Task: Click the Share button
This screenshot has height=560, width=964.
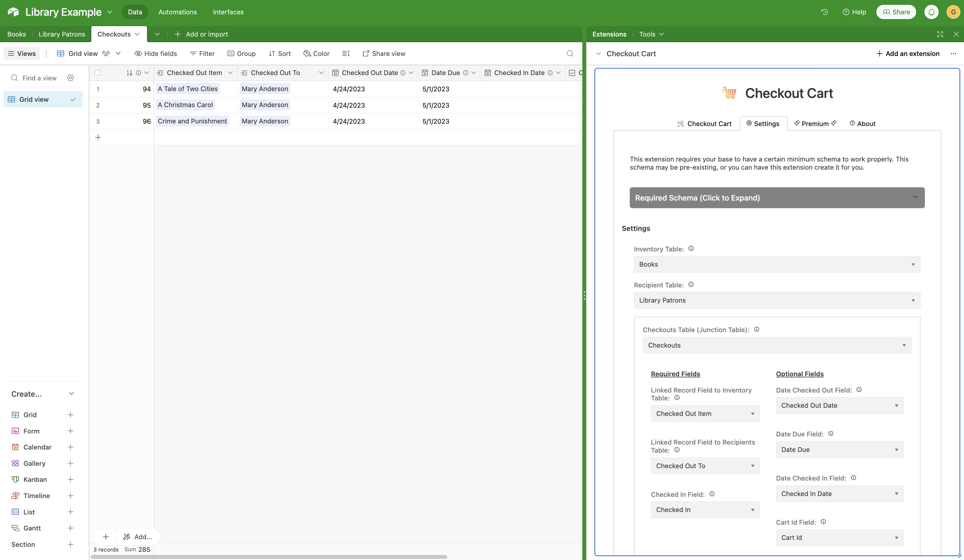Action: pos(896,12)
